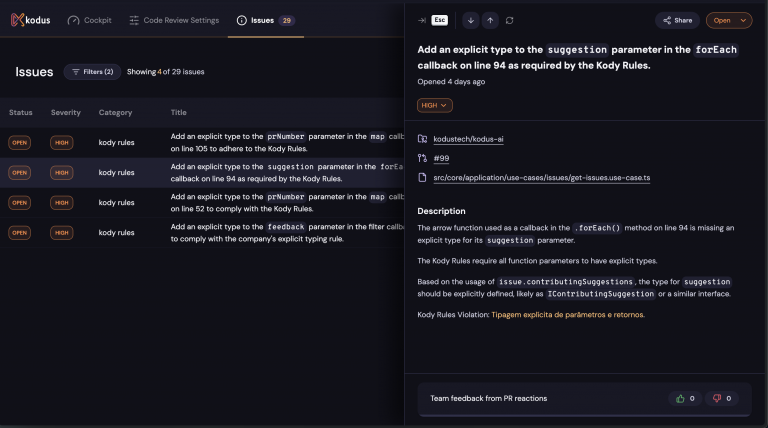Click kody rules category in line 105 row
Screen dimensions: 768x428
pos(116,143)
